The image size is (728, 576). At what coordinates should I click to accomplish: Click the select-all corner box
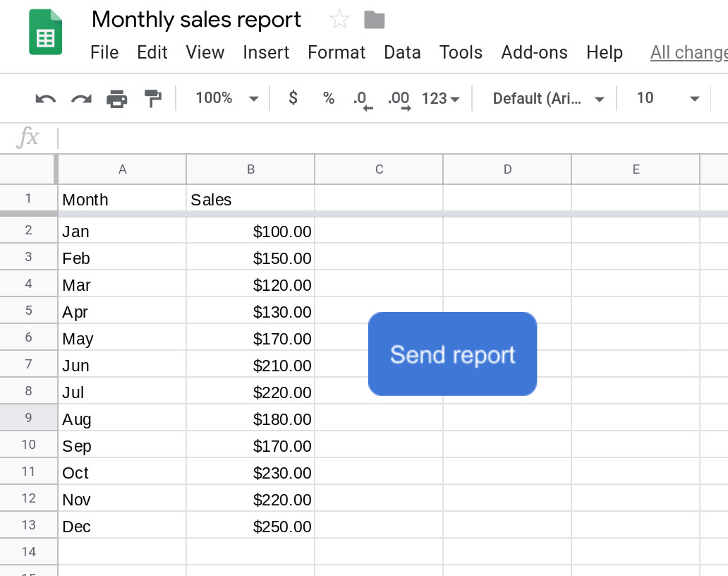pos(28,169)
